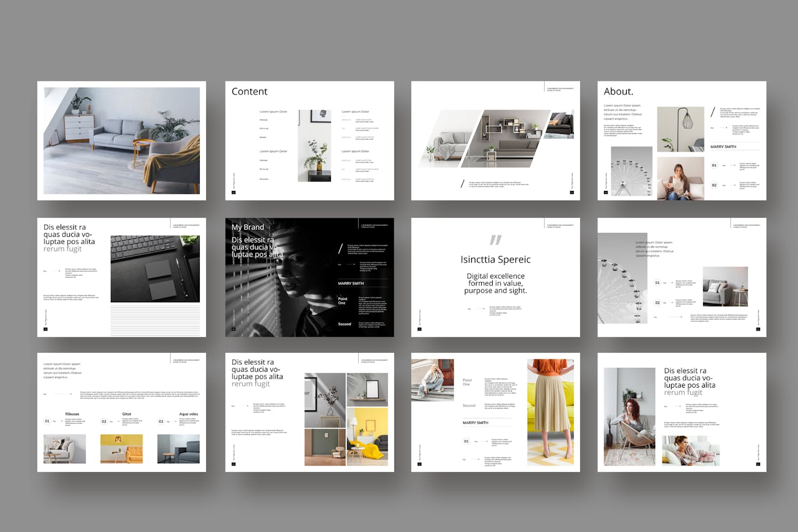
Task: Click the Aque veles caption
Action: click(188, 414)
